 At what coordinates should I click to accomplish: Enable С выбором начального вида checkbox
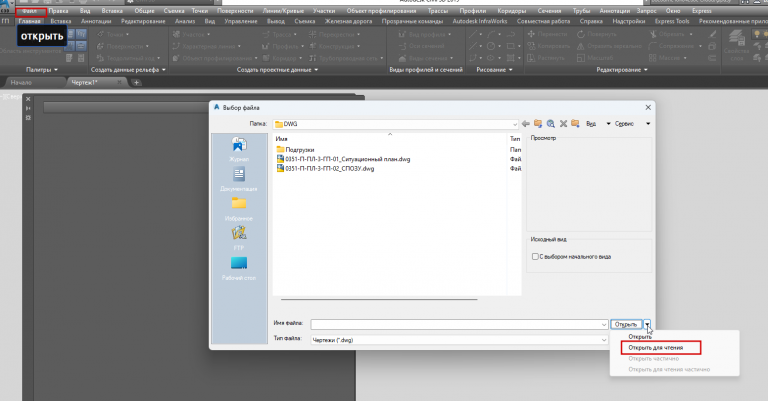[535, 257]
